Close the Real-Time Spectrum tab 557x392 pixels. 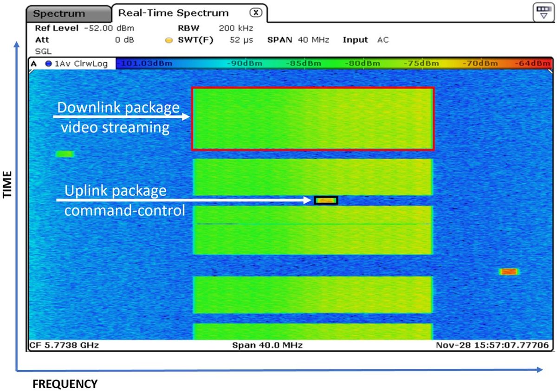pos(256,13)
